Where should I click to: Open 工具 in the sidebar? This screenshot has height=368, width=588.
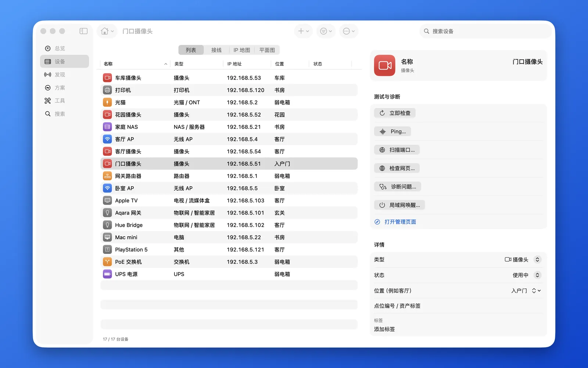[x=64, y=101]
